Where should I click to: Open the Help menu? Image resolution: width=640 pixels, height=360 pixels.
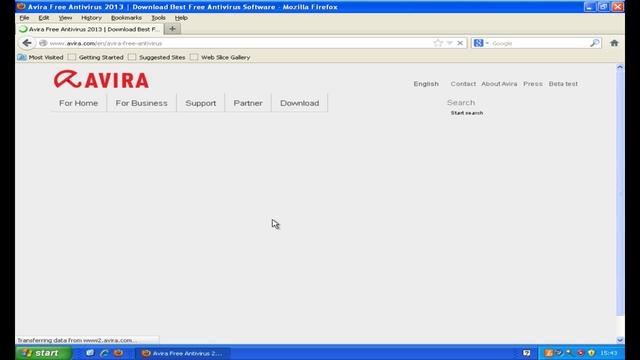181,18
